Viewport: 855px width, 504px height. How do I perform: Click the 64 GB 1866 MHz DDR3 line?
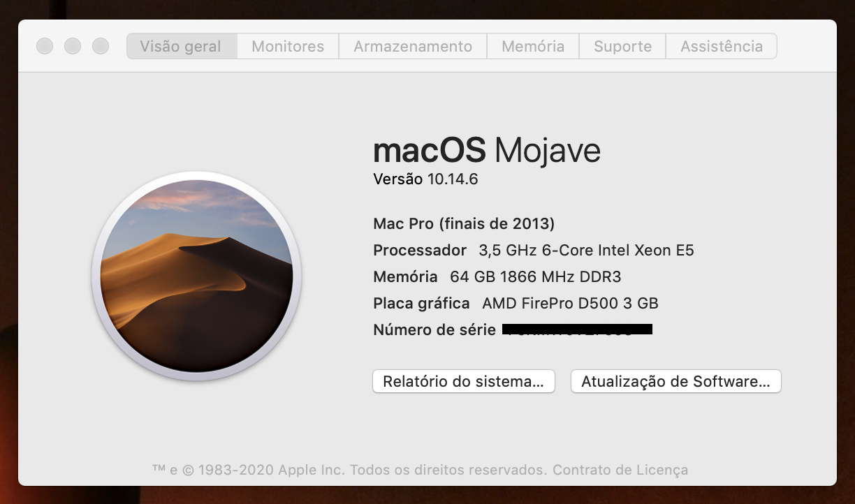point(534,277)
